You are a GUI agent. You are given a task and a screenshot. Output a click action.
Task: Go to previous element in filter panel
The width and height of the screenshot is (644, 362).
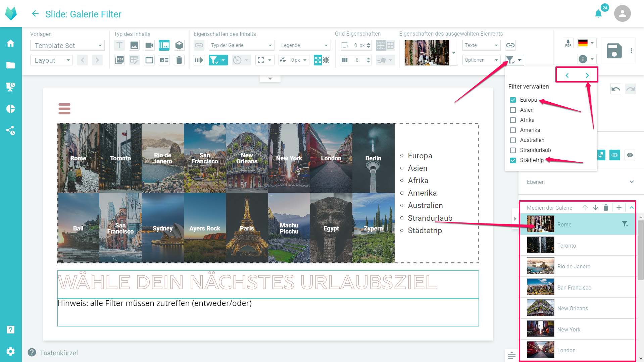pos(567,75)
